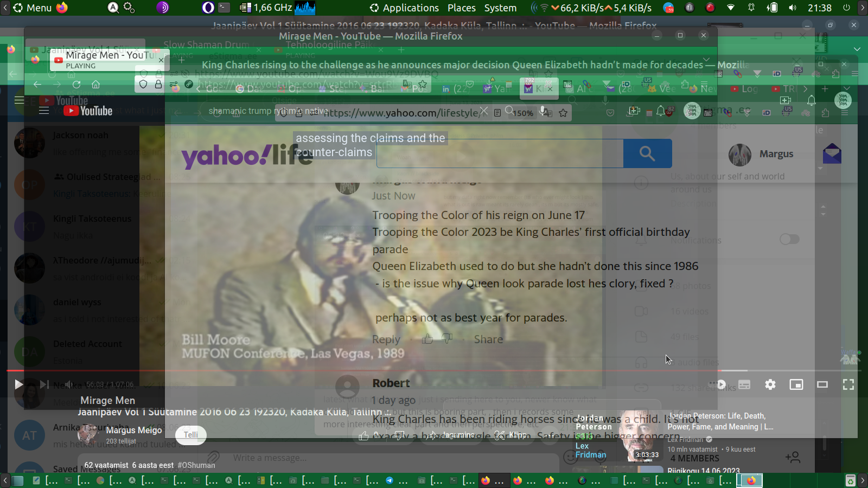Go back in Mirage Men Firefox window
Screen dimensions: 868x488
37,84
